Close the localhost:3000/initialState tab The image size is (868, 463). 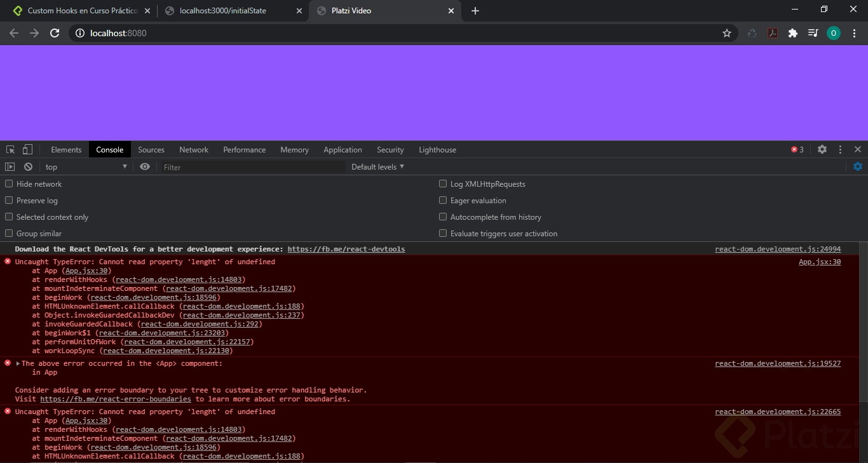[x=299, y=11]
